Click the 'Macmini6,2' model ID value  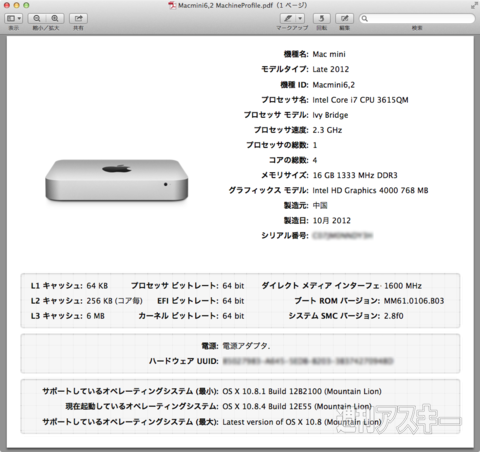[334, 85]
